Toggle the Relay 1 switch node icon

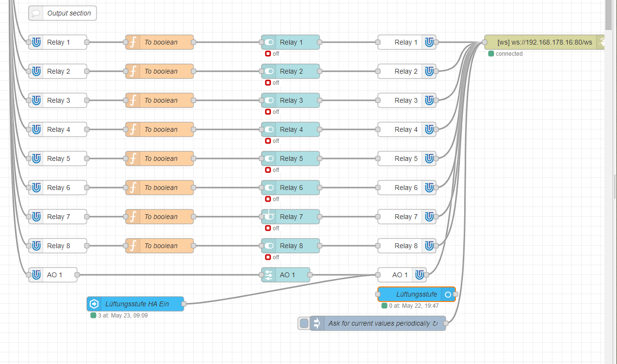(x=269, y=42)
